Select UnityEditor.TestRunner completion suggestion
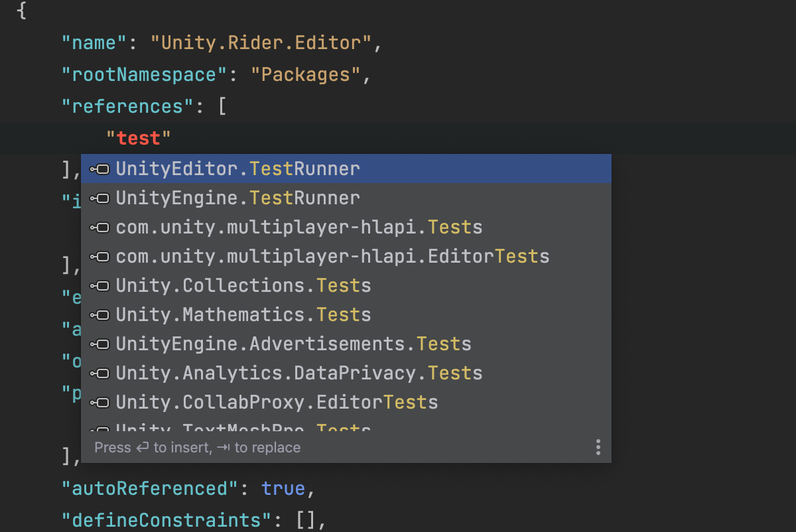 click(237, 169)
